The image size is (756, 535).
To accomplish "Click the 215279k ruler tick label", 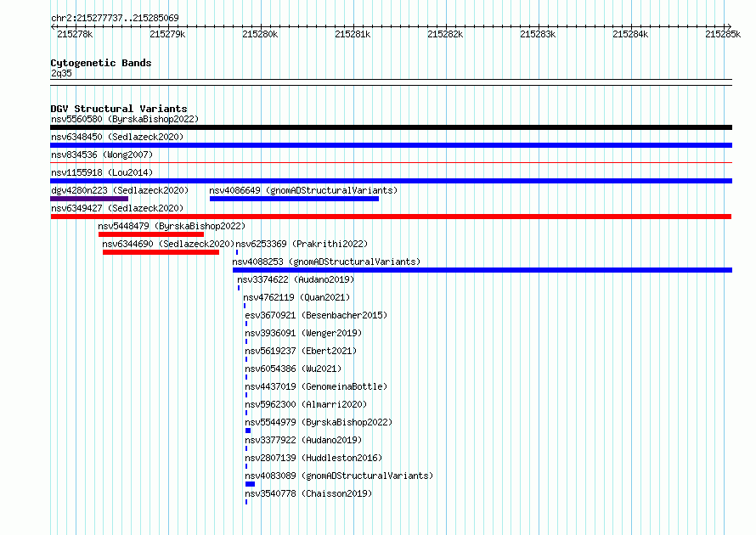I will click(x=167, y=34).
